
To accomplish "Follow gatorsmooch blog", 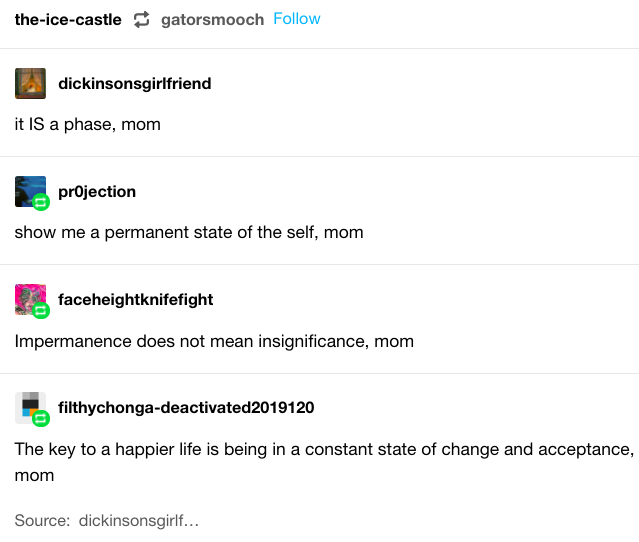I will (297, 19).
